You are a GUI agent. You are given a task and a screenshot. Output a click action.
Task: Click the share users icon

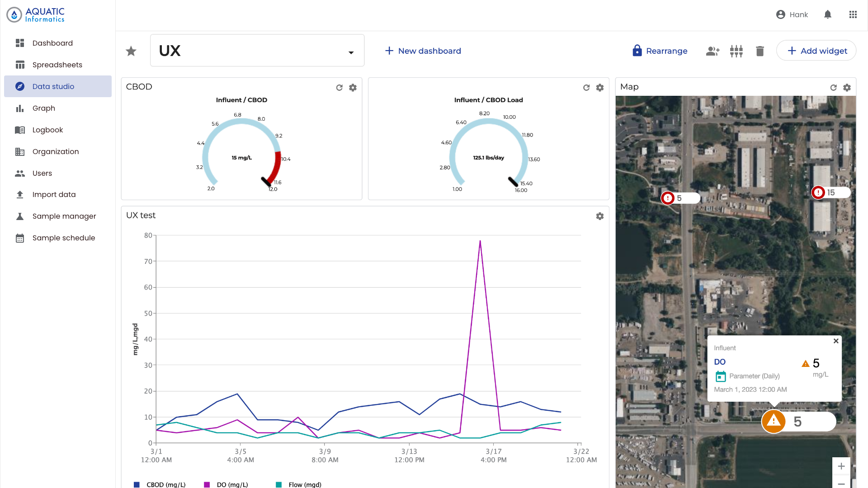tap(712, 51)
